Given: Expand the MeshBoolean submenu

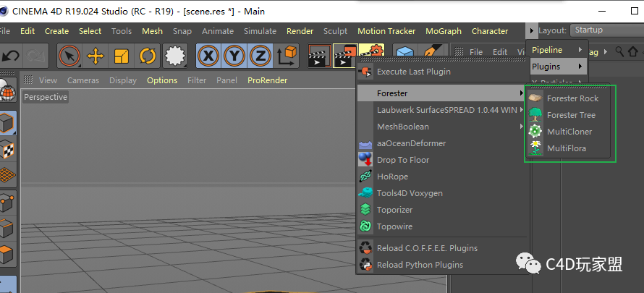Looking at the screenshot, I should click(442, 127).
